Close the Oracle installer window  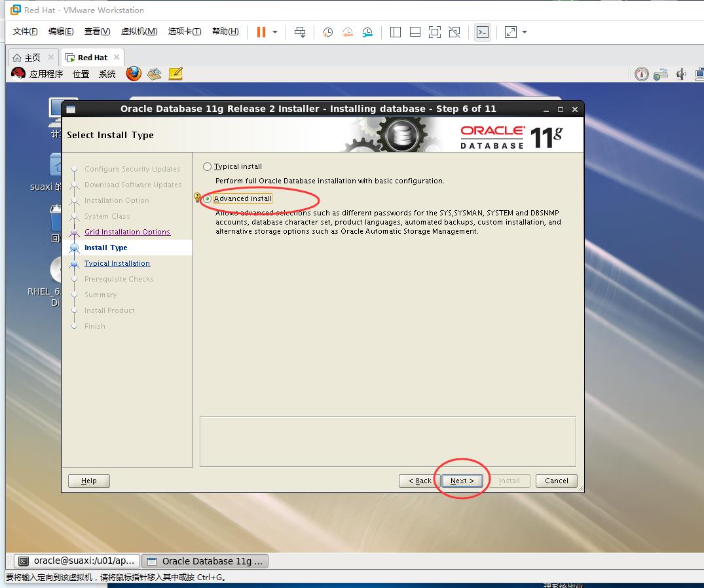pos(575,109)
